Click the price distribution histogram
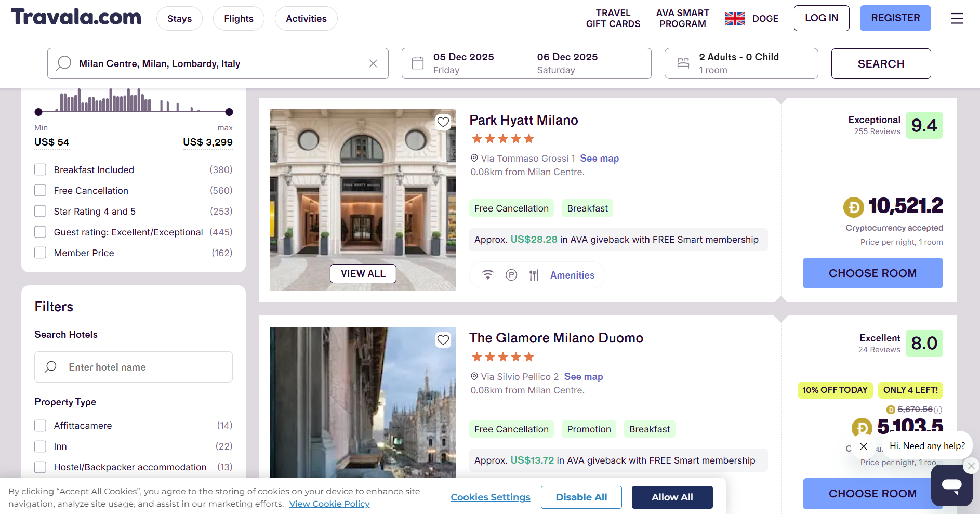Image resolution: width=980 pixels, height=514 pixels. coord(134,100)
